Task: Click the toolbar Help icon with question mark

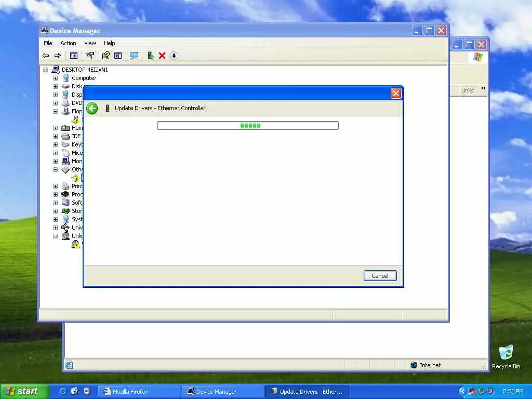Action: click(106, 56)
